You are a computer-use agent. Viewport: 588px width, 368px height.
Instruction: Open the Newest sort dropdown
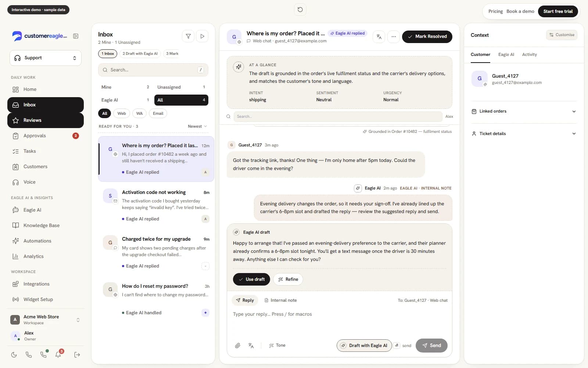point(197,127)
